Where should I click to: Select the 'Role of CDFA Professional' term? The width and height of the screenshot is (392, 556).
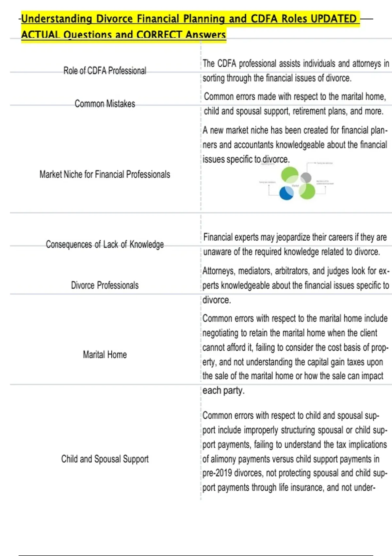(105, 71)
